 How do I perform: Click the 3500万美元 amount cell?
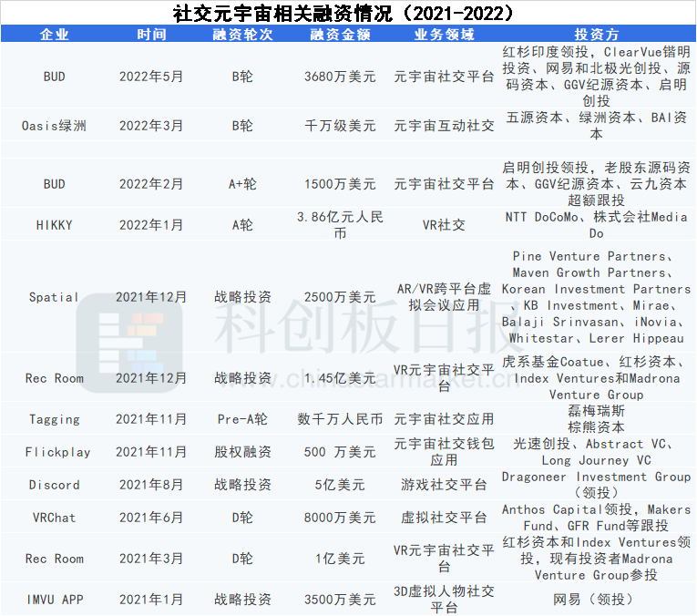point(340,600)
